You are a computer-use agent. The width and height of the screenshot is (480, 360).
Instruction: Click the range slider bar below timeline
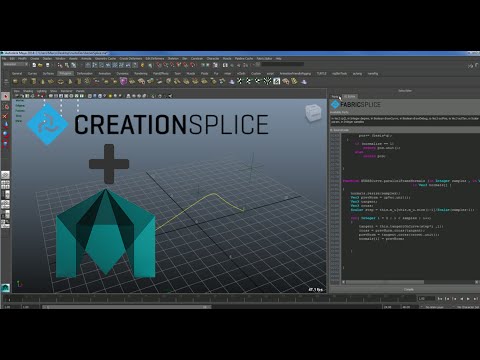127,307
